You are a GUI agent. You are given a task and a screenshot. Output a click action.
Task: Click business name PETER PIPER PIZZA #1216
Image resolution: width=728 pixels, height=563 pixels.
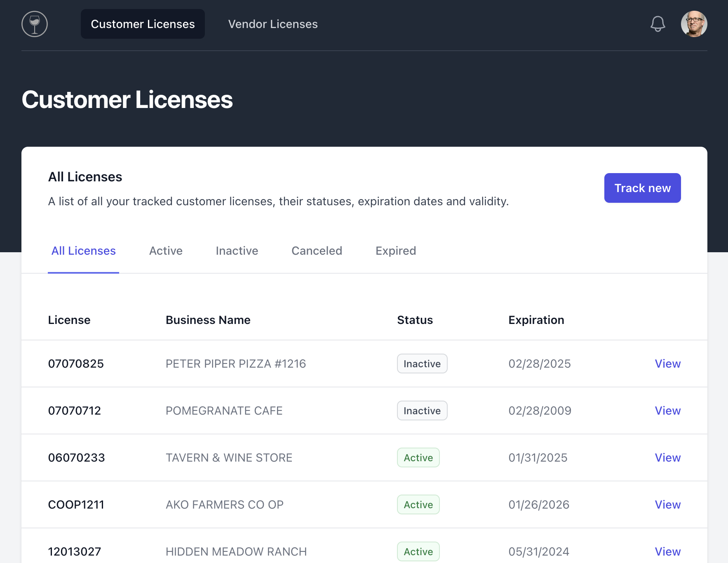coord(236,364)
